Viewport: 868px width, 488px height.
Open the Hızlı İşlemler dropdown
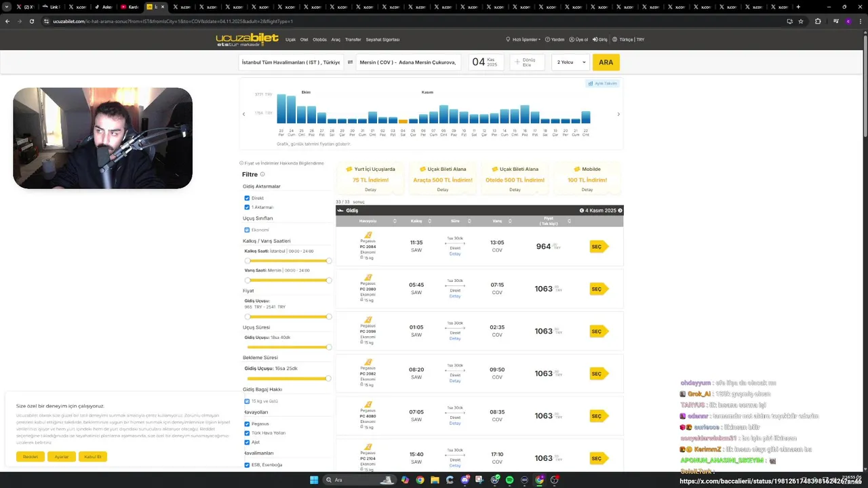524,39
